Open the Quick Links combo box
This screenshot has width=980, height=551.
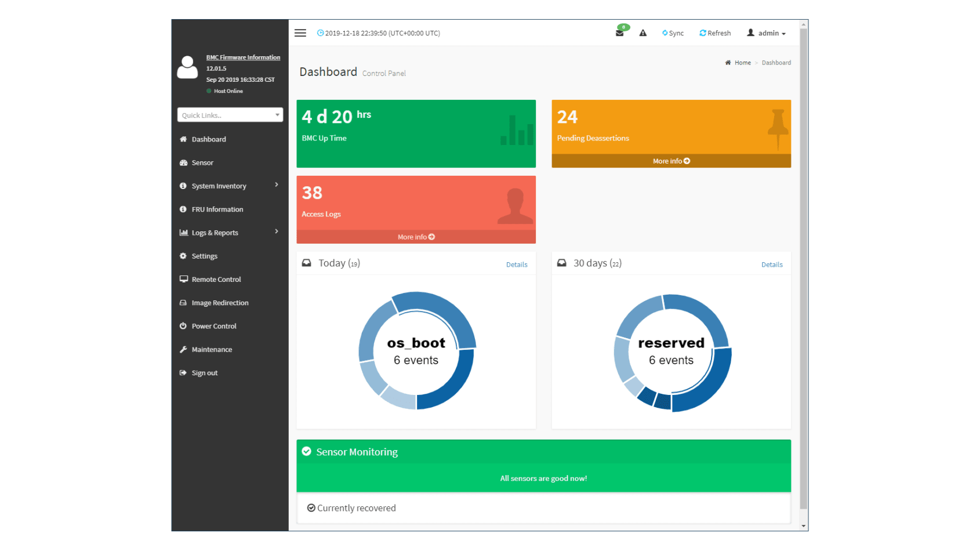(x=230, y=115)
